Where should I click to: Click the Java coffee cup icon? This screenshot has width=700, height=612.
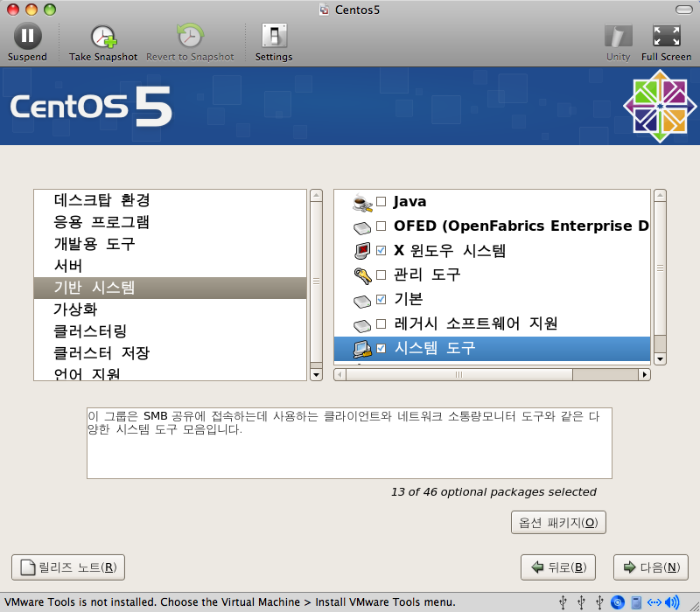(x=362, y=203)
